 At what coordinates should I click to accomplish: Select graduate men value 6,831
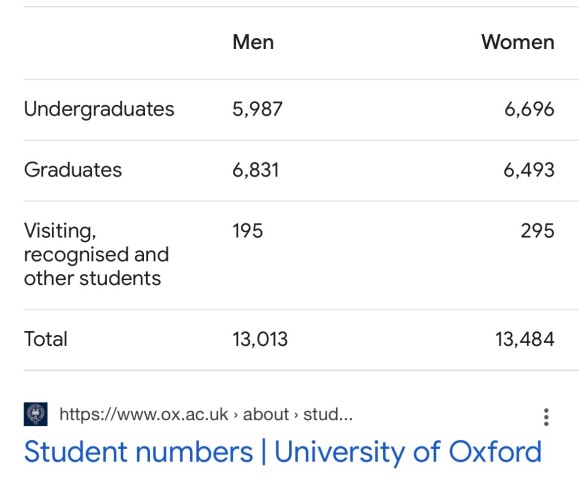click(256, 170)
